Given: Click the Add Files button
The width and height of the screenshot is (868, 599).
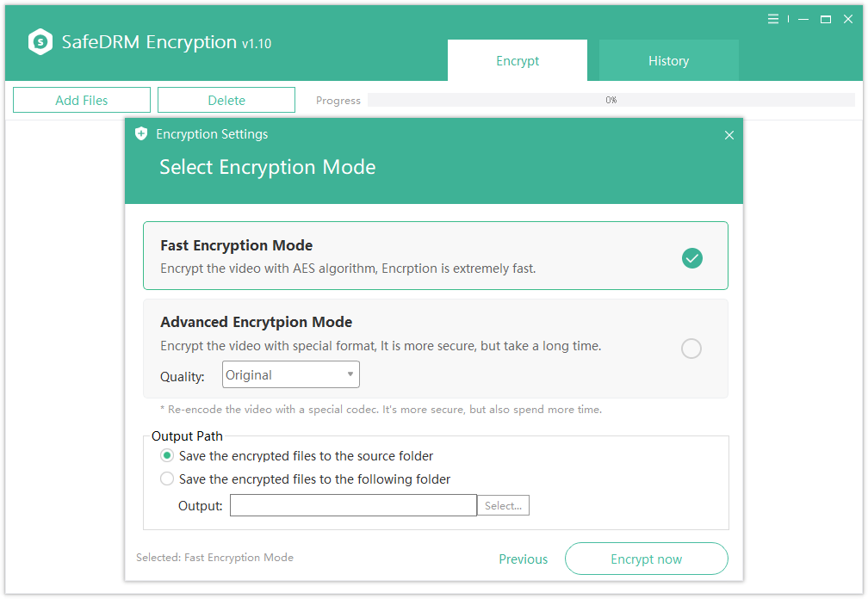Looking at the screenshot, I should coord(82,100).
